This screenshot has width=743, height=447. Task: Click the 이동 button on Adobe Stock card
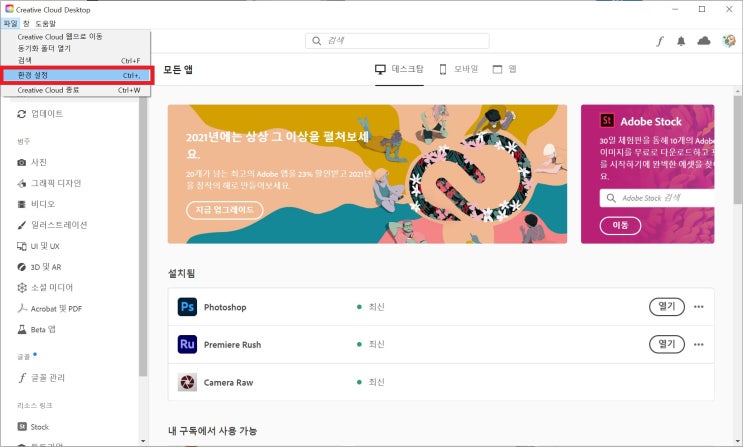(620, 226)
